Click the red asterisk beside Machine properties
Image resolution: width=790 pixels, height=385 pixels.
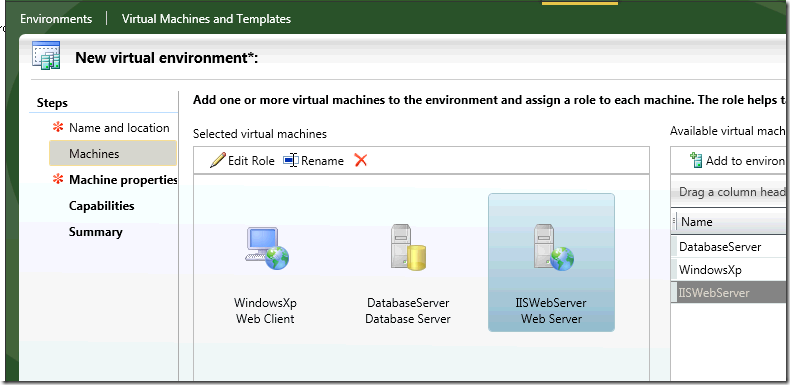(58, 179)
